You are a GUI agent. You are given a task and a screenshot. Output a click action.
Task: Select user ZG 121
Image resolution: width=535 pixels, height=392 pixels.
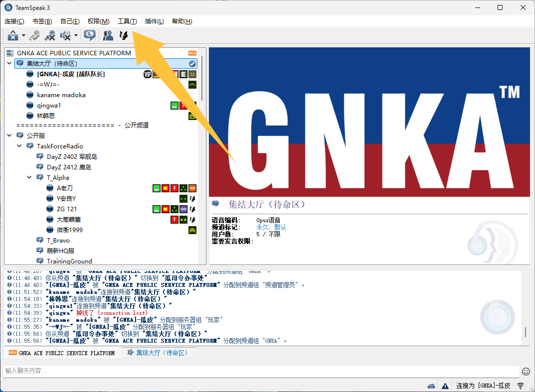[x=66, y=209]
